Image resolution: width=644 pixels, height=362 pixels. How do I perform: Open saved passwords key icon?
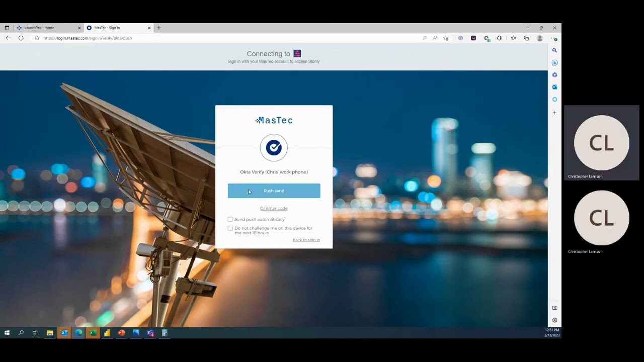tap(425, 38)
